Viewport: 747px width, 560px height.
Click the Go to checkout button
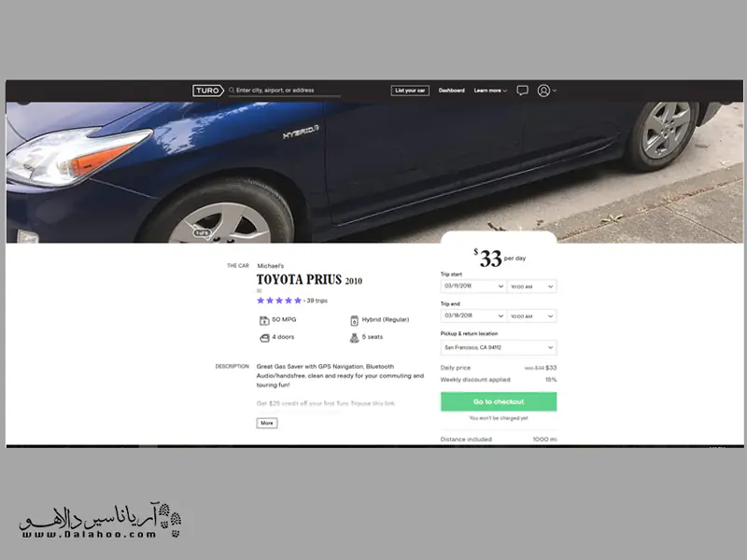click(499, 402)
